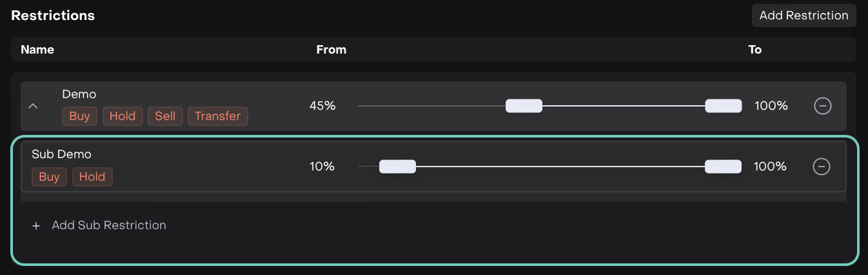The width and height of the screenshot is (868, 275).
Task: Click Sub Demo slider's right handle at 100%
Action: pyautogui.click(x=723, y=167)
